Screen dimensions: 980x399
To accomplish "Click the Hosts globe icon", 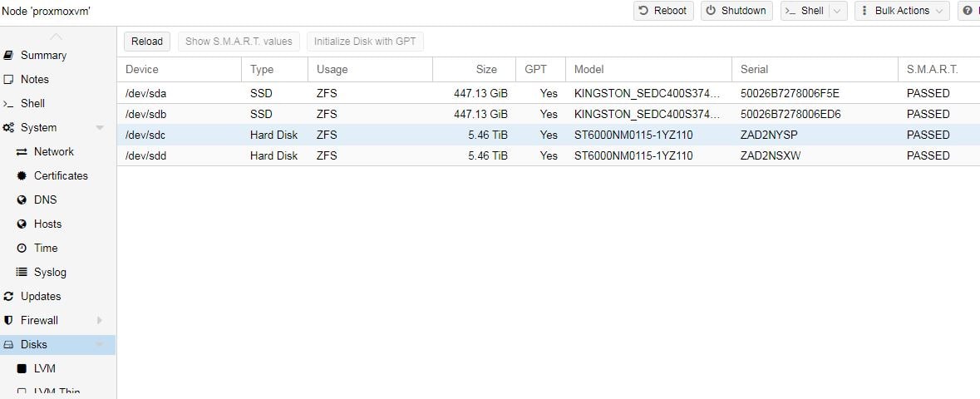I will (x=22, y=224).
